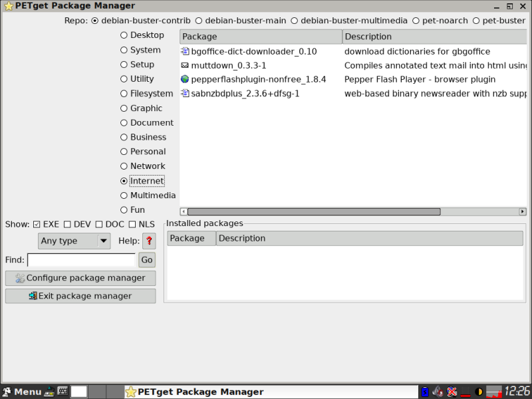Viewport: 532px width, 399px height.
Task: Click the blue battery tray icon
Action: pos(424,392)
